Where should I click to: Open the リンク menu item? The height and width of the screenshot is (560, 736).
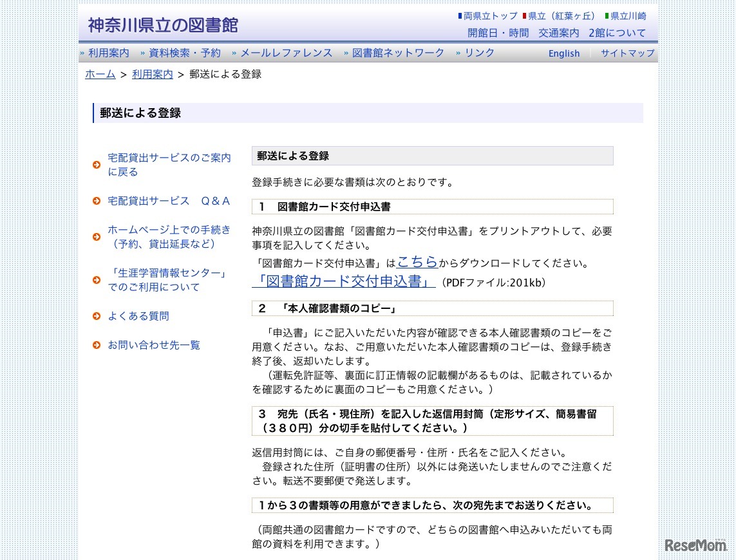click(479, 53)
